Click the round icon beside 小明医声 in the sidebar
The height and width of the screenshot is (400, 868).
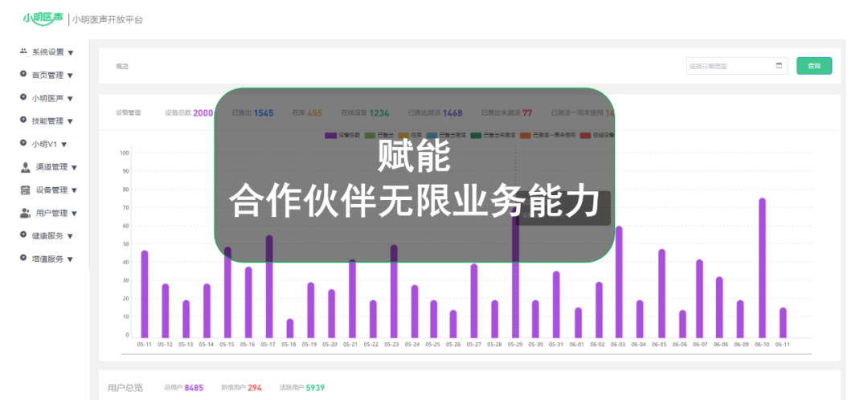23,97
